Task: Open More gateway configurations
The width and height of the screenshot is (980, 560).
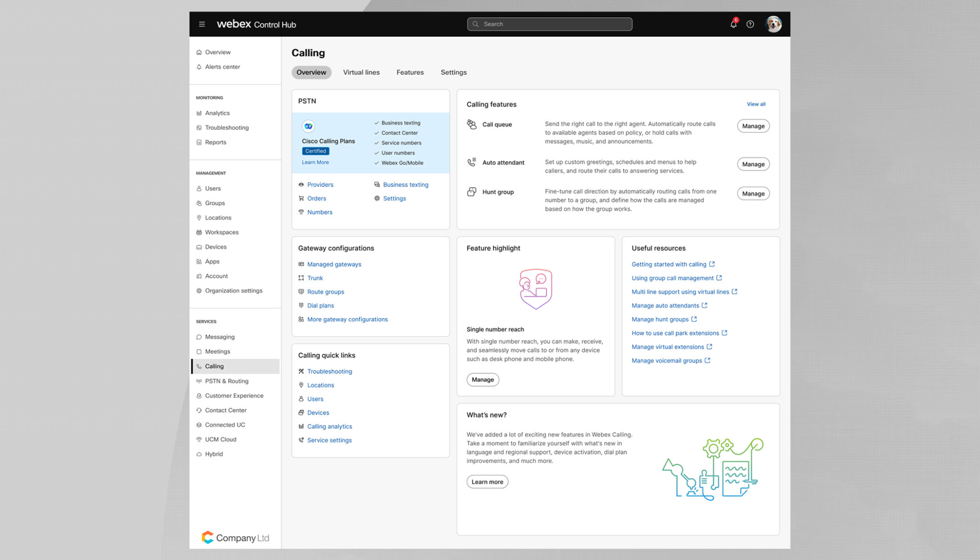Action: (347, 319)
